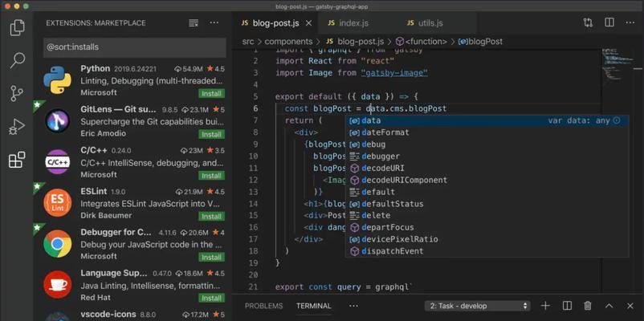This screenshot has height=321, width=644.
Task: Click 'blog-post.js' breadcrumb segment
Action: pos(361,42)
